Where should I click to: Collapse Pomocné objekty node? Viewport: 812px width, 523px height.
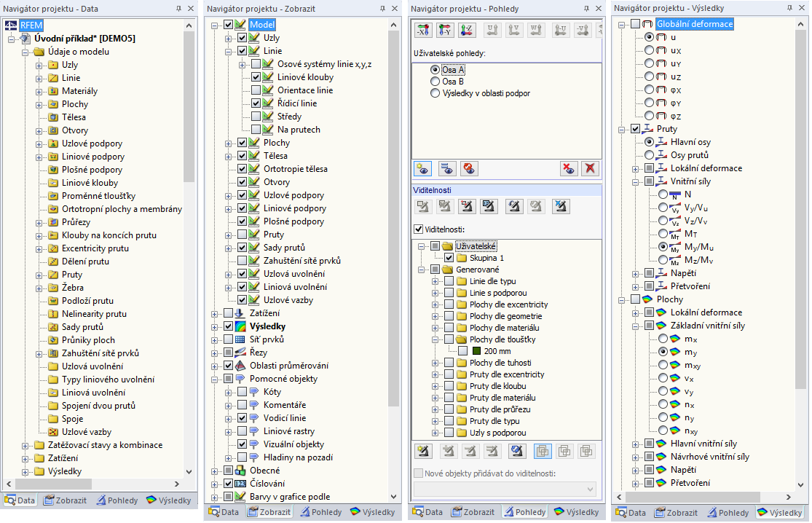(x=214, y=379)
